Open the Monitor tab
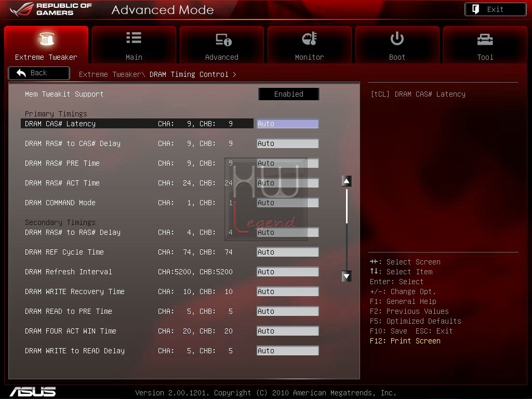Screen dimensions: 532x399 (x=310, y=45)
